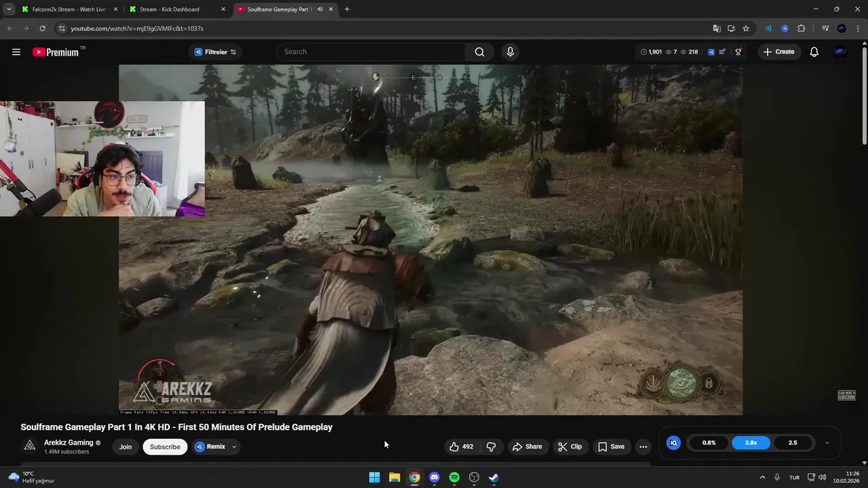Image resolution: width=868 pixels, height=488 pixels.
Task: Open the Chrome profile avatar
Action: click(x=842, y=28)
